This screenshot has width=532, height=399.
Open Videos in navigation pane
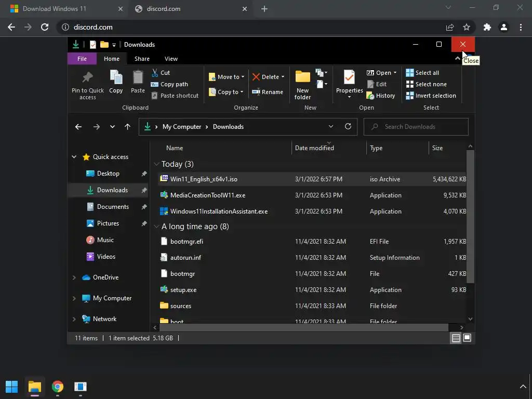coord(106,257)
